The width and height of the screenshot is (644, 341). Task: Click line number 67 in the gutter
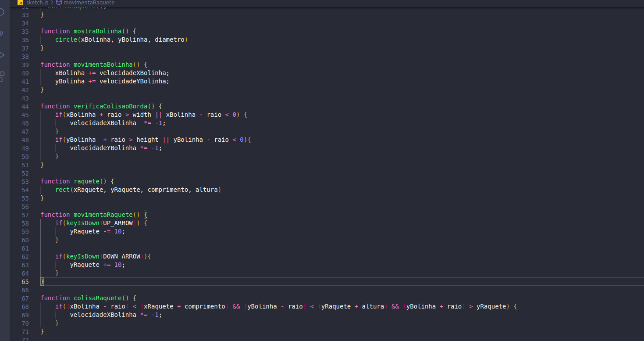(25, 298)
